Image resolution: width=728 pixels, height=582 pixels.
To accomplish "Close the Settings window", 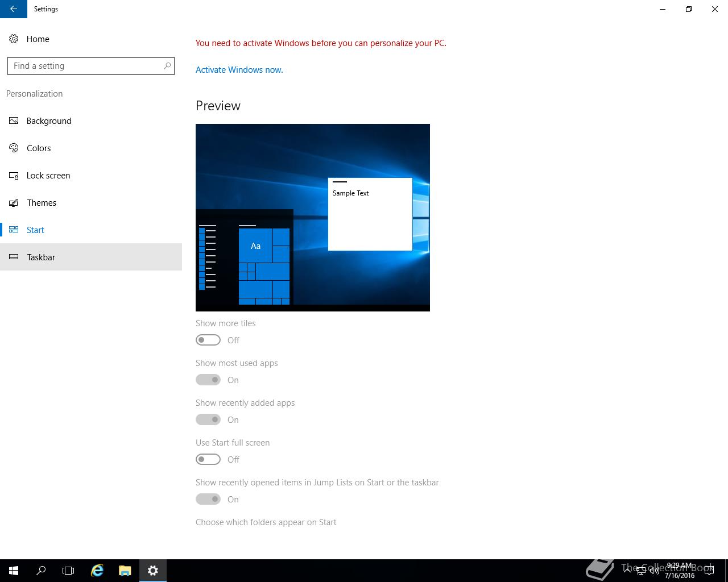I will click(715, 9).
